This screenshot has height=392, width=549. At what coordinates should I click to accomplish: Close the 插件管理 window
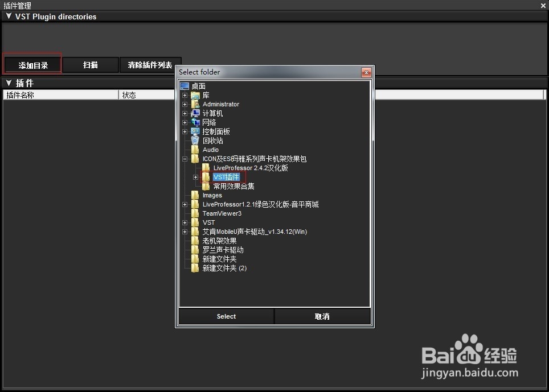[x=543, y=5]
